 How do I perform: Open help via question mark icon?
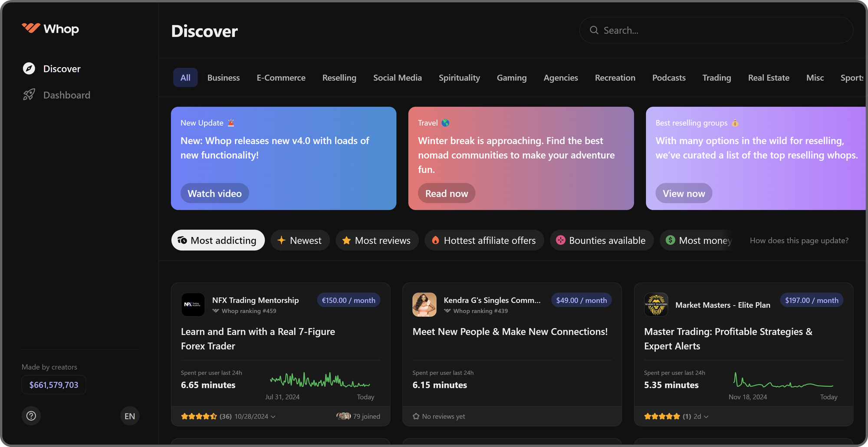(x=31, y=416)
